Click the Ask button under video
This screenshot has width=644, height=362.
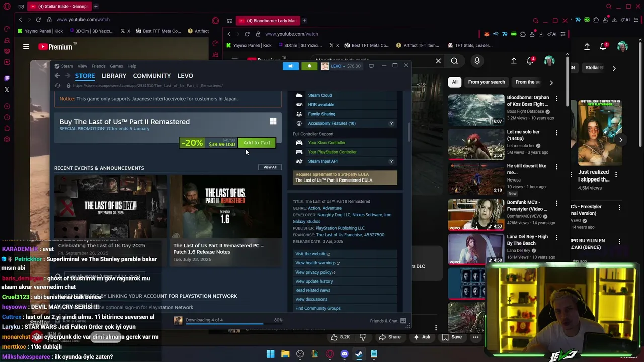422,337
